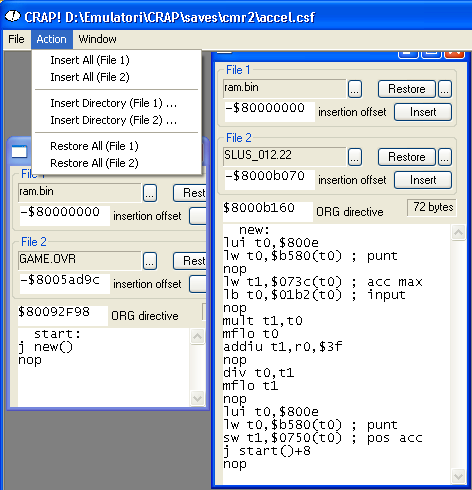
Task: Choose Insert All (File 1)
Action: click(x=90, y=60)
